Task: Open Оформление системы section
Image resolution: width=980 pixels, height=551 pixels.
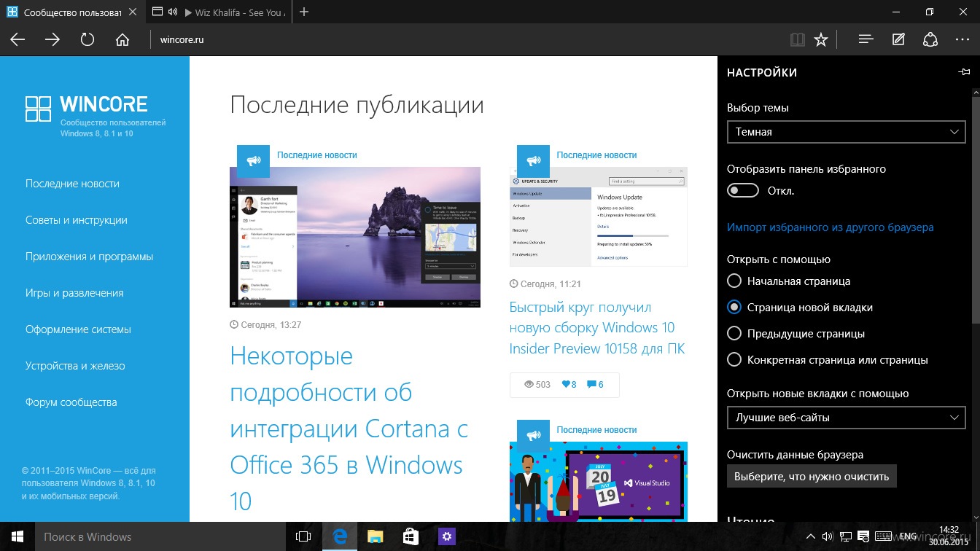Action: (x=78, y=329)
